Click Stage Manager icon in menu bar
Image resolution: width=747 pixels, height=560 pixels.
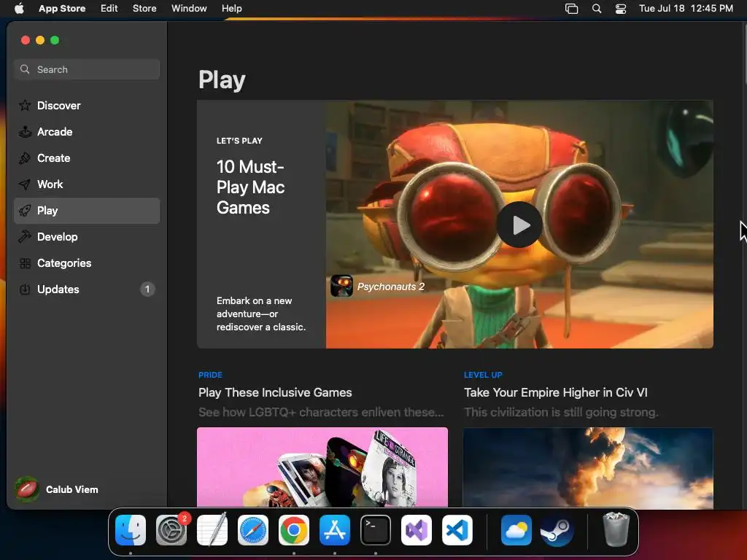[x=572, y=9]
